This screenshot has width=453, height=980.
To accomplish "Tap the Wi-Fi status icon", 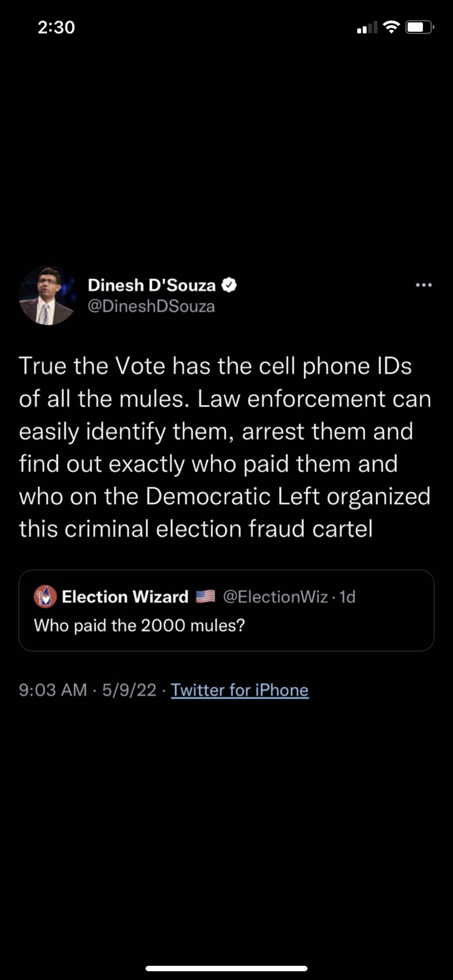I will (x=391, y=27).
